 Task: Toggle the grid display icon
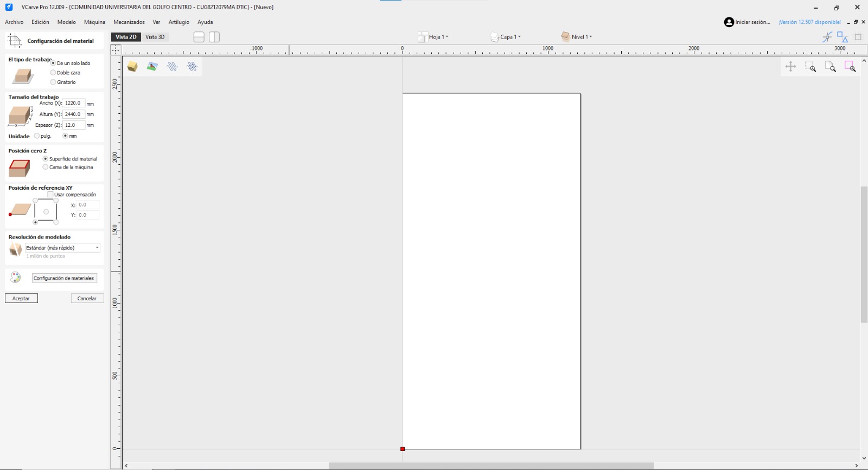tap(858, 37)
